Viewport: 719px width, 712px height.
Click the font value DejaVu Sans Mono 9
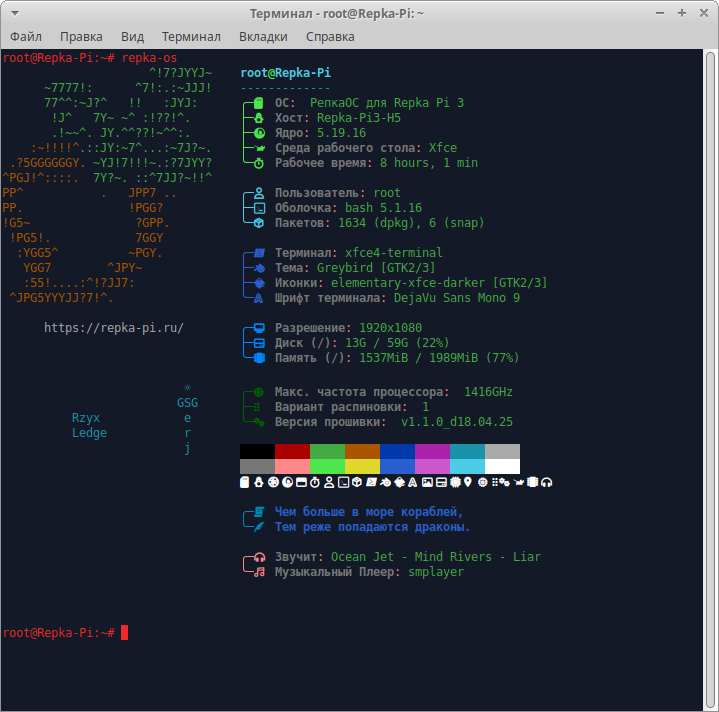(457, 298)
